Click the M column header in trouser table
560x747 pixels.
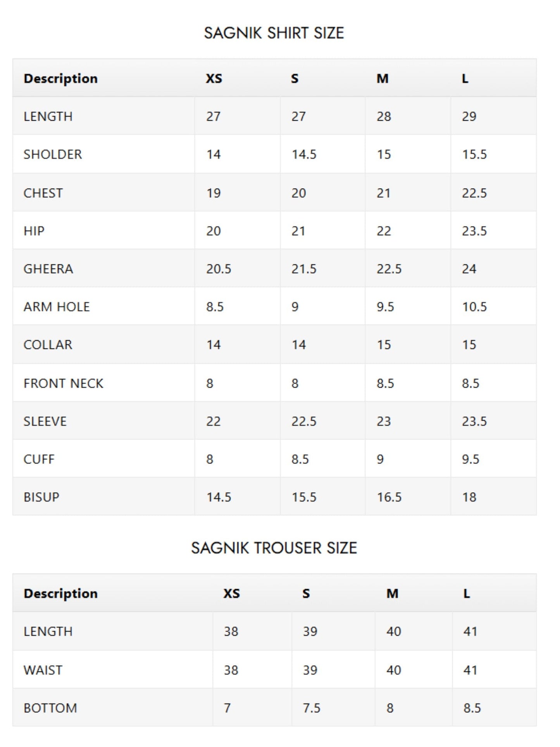[392, 593]
